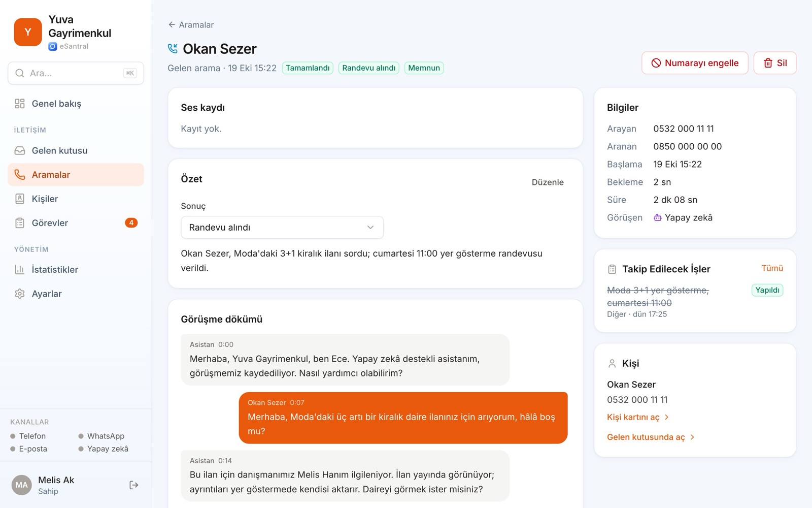The image size is (812, 508).
Task: Click Düzenle in the Özet card
Action: point(548,182)
